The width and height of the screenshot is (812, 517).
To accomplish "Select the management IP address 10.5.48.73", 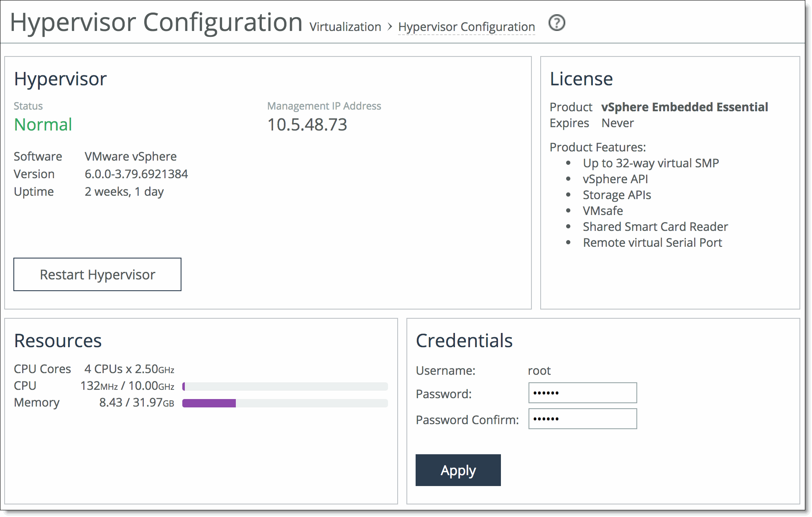I will click(x=307, y=124).
